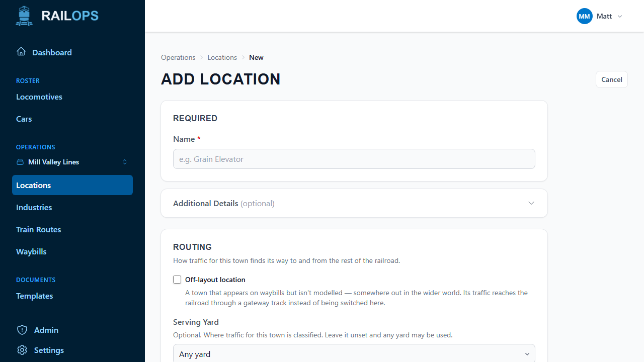Click the ADD LOCATION page heading
Viewport: 644px width, 362px height.
(x=221, y=79)
